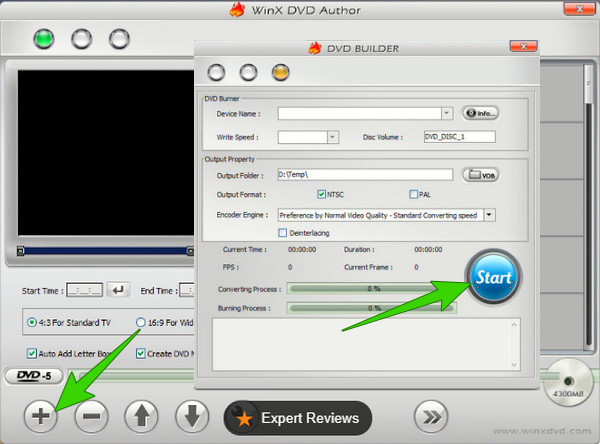Click first step circle in DVD Builder
The width and height of the screenshot is (600, 444).
tap(216, 72)
